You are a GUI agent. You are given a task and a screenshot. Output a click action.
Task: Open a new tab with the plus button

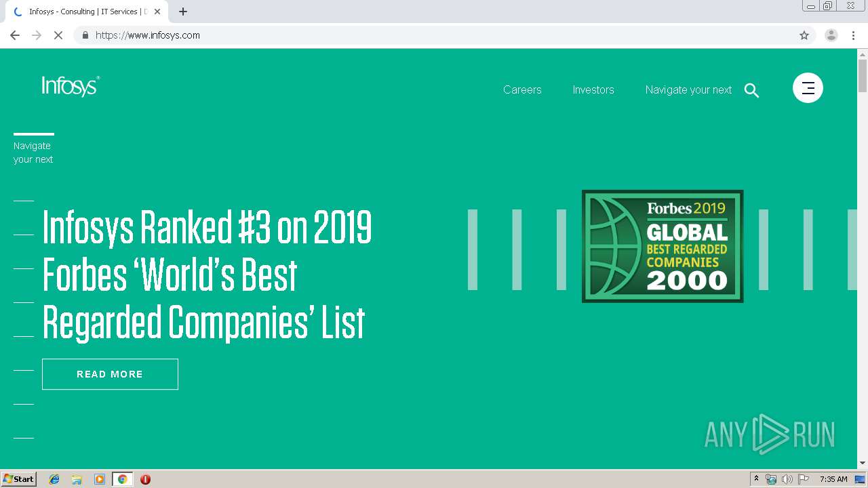(183, 12)
